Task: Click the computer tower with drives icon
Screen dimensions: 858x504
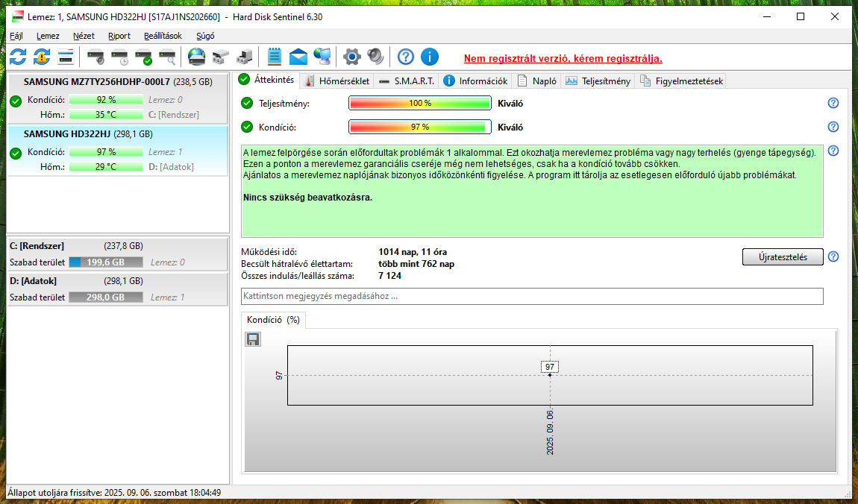Action: coord(245,57)
